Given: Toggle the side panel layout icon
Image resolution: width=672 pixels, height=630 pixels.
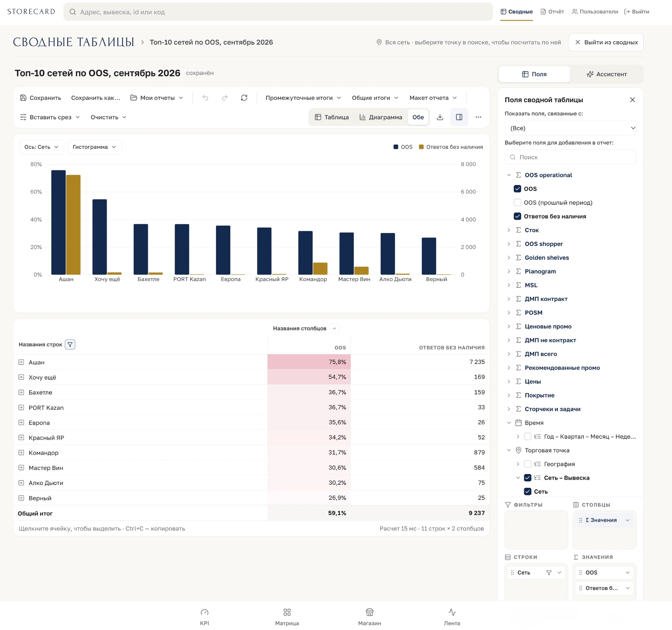Looking at the screenshot, I should pos(459,117).
